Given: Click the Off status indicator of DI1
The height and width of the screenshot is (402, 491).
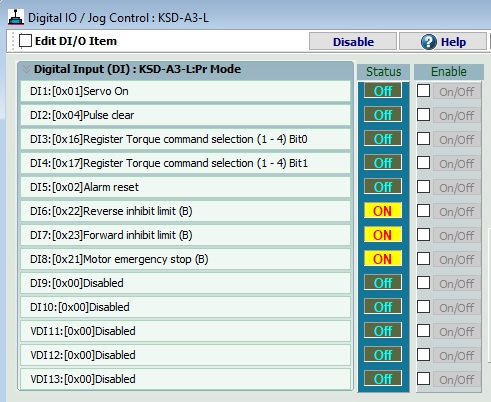Looking at the screenshot, I should point(383,91).
